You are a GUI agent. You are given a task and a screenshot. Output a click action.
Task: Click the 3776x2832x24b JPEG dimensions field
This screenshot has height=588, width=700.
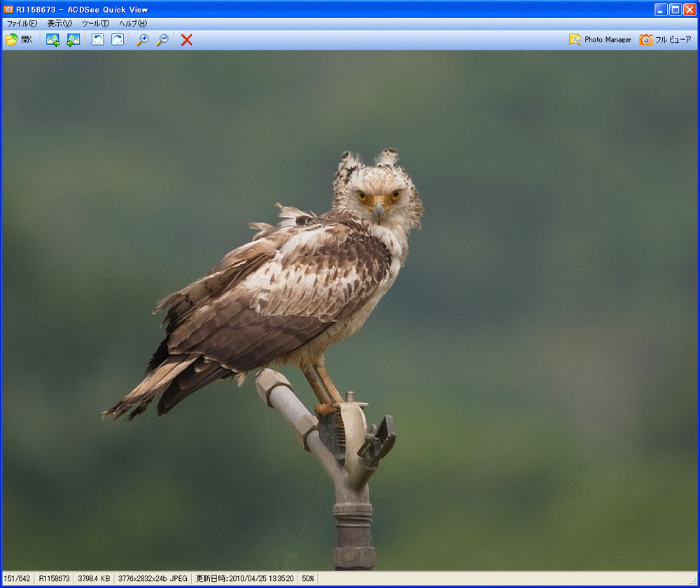click(153, 579)
